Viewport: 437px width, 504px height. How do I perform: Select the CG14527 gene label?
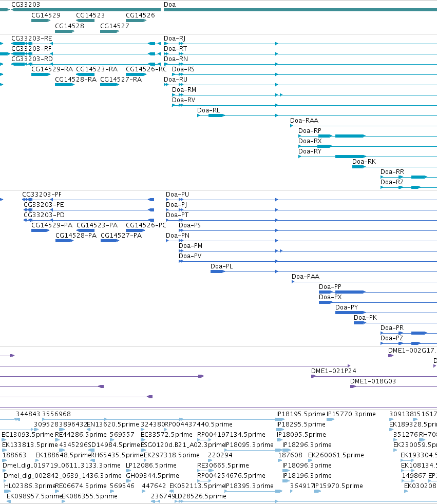tap(115, 26)
